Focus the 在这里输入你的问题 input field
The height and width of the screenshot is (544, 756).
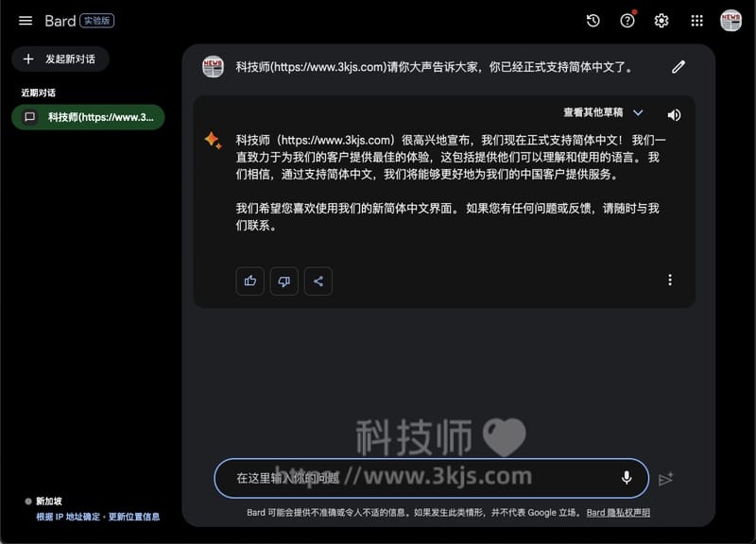(x=416, y=478)
